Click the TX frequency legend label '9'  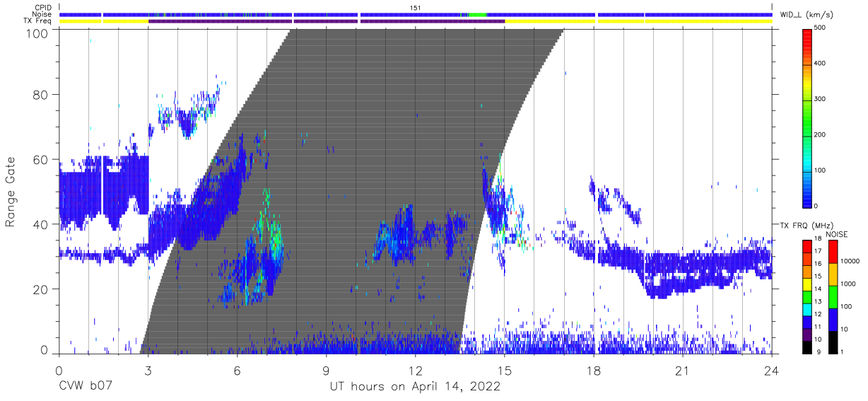pos(818,351)
